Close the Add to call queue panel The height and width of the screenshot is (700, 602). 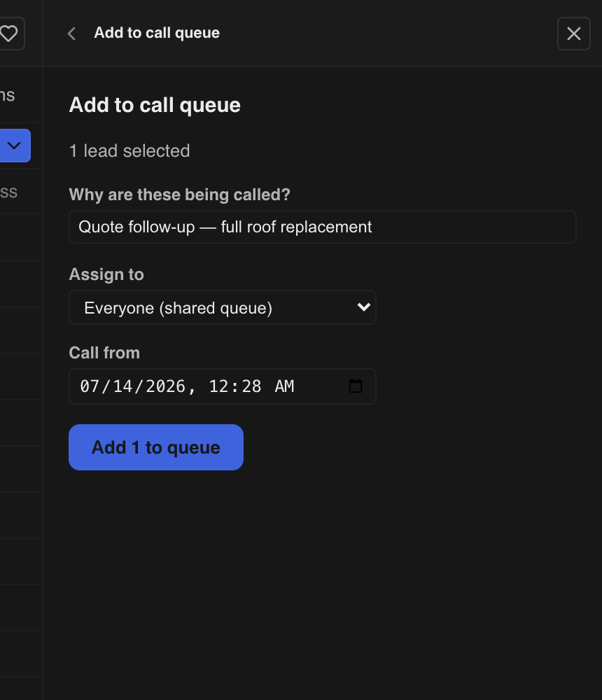[574, 34]
